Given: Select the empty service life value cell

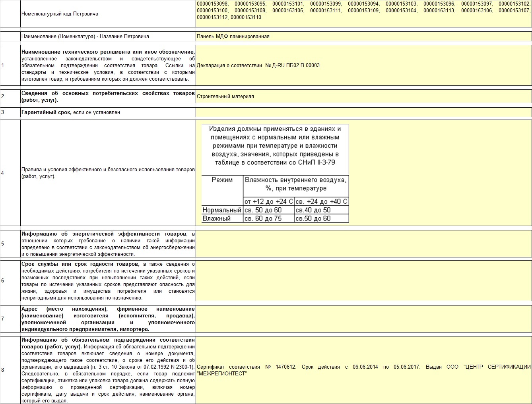Looking at the screenshot, I should 363,280.
